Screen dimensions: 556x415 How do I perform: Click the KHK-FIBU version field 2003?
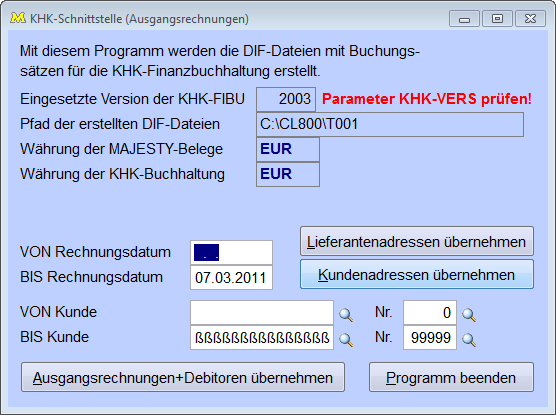coord(286,99)
